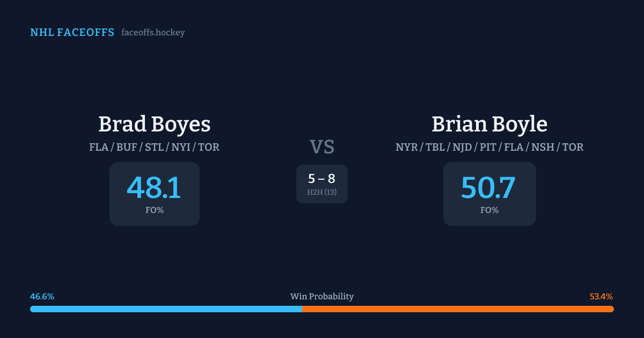Select NYR in Brian Boyle's team list

[x=407, y=147]
